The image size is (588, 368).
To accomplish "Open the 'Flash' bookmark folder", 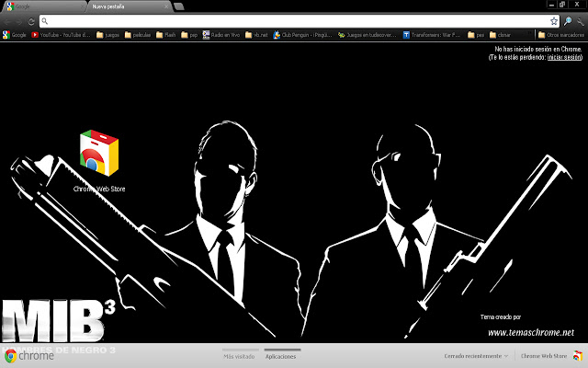I will [x=165, y=35].
